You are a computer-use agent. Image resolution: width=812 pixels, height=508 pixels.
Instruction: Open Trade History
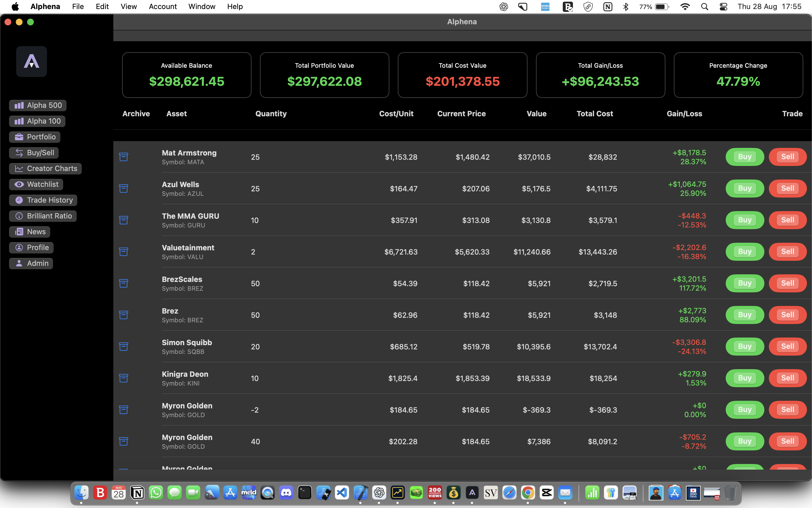tap(43, 200)
